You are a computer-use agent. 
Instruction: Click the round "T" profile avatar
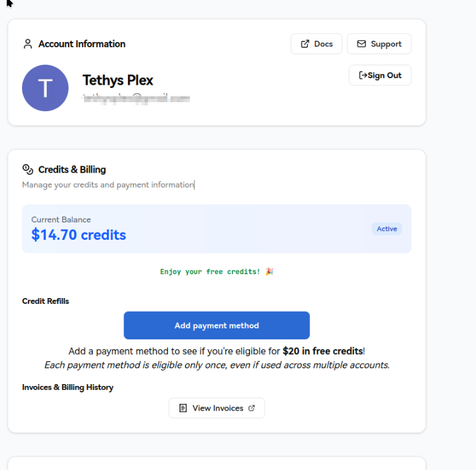(x=45, y=88)
